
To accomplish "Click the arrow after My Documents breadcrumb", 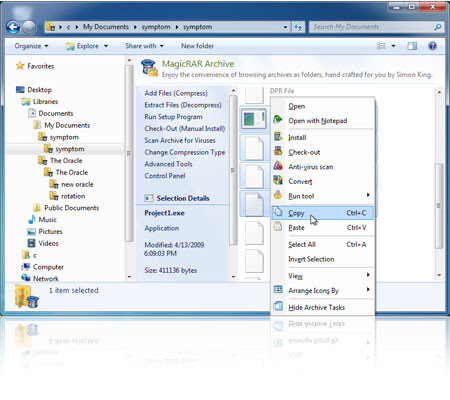I will coord(135,27).
